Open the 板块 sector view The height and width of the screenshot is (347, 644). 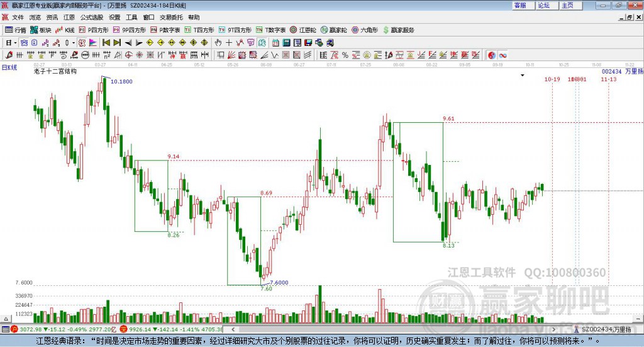pyautogui.click(x=41, y=30)
